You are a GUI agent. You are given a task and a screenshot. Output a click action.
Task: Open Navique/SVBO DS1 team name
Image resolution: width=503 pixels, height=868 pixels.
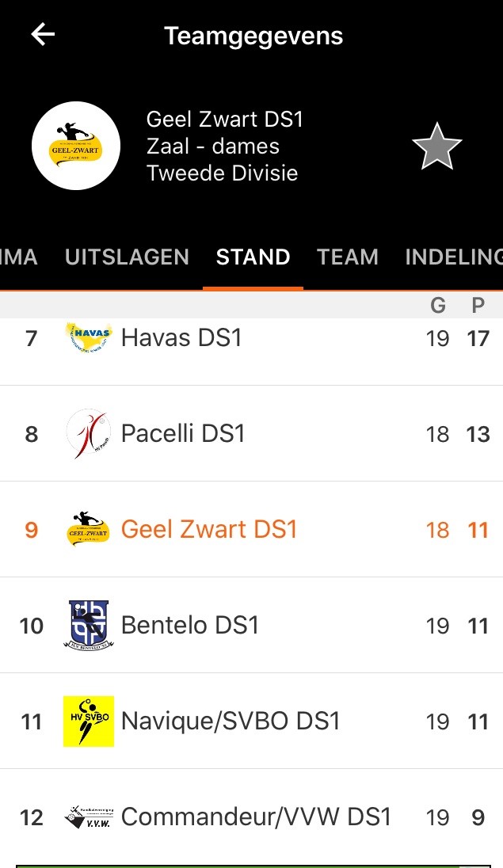point(231,721)
